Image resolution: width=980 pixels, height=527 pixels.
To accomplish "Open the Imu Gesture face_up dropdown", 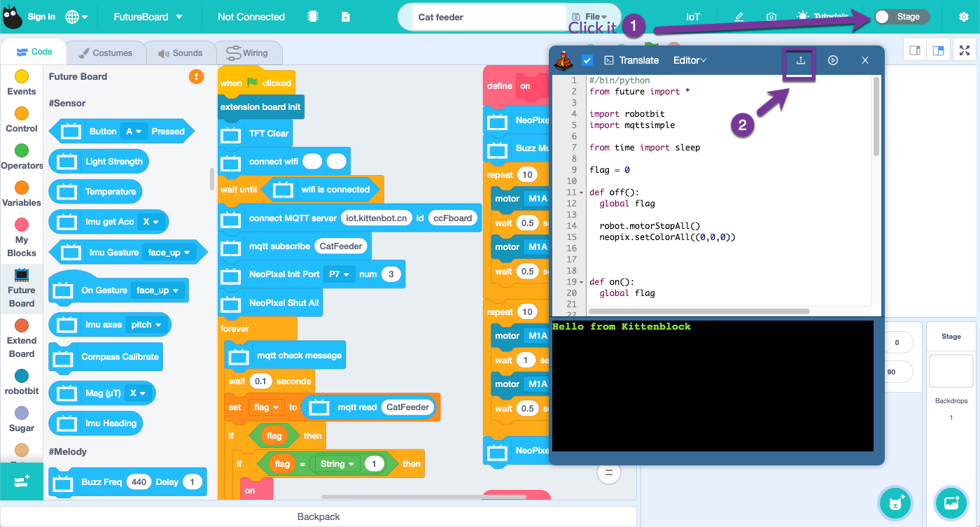I will [169, 253].
